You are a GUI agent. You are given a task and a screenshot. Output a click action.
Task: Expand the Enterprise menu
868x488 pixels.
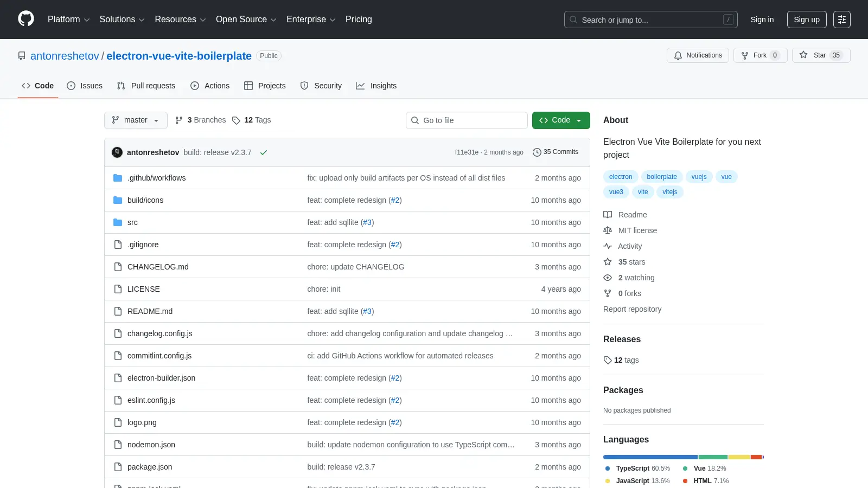point(311,20)
